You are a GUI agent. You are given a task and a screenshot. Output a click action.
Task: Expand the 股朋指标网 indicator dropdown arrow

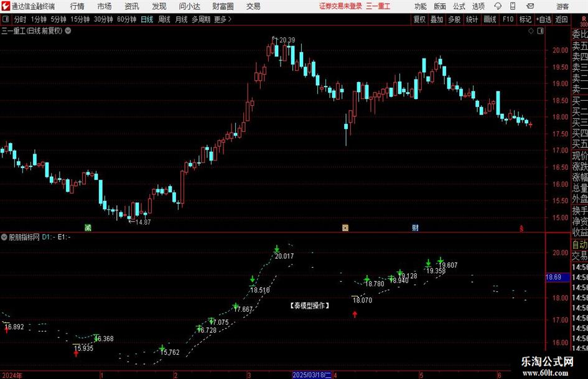(4, 237)
